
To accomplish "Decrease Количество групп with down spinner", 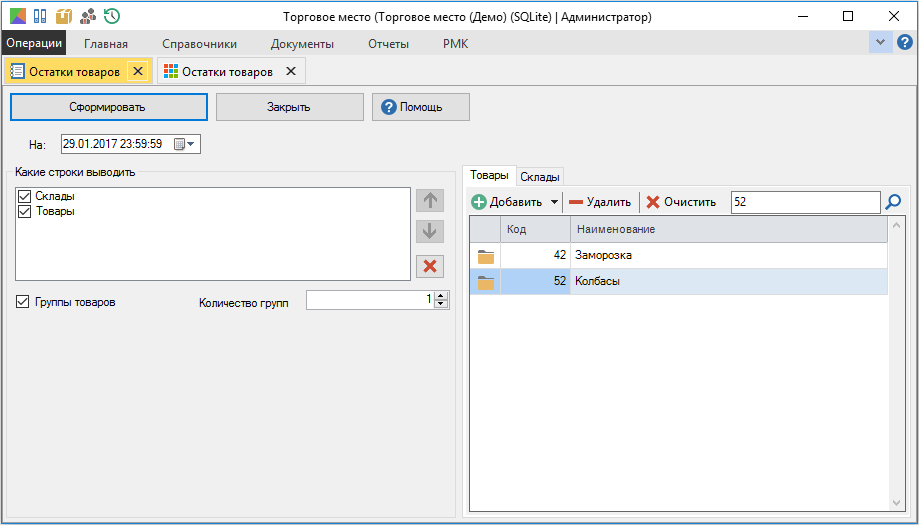I will point(441,304).
